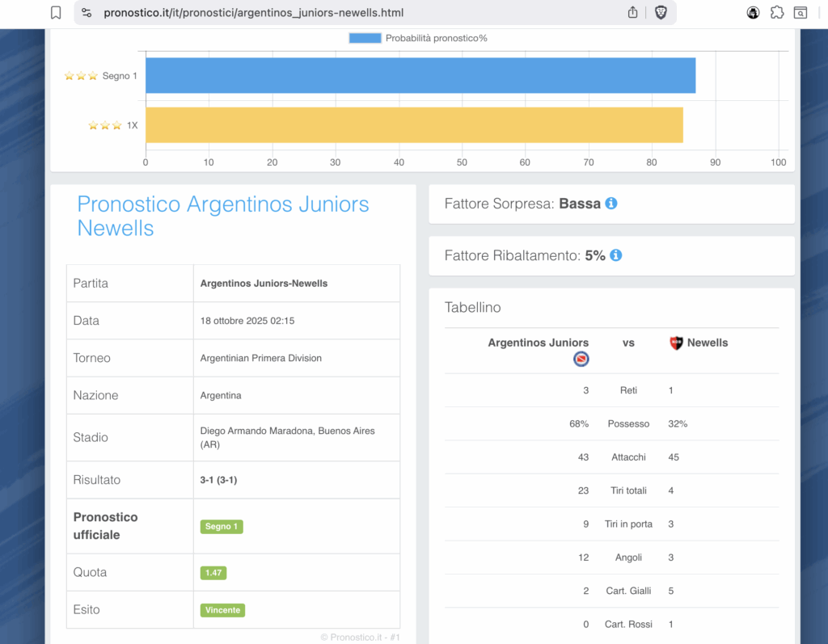Click the Newells team crest icon

click(x=677, y=343)
